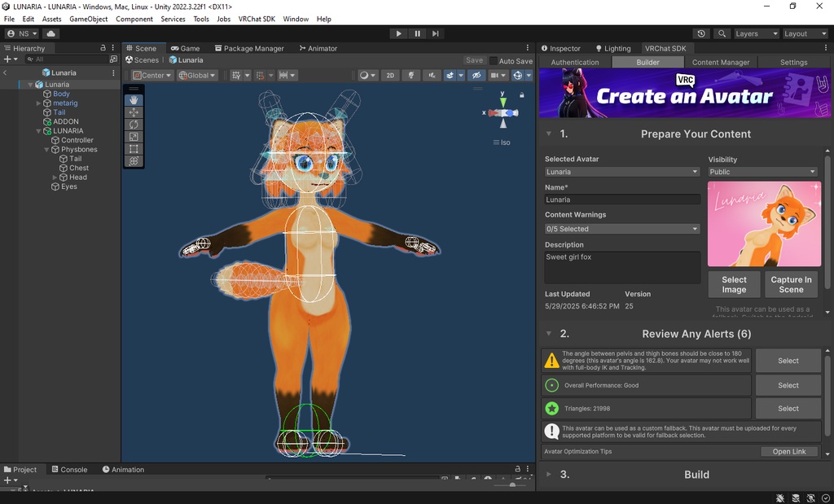Image resolution: width=834 pixels, height=504 pixels.
Task: Open the shading mode sphere icon
Action: click(x=364, y=75)
